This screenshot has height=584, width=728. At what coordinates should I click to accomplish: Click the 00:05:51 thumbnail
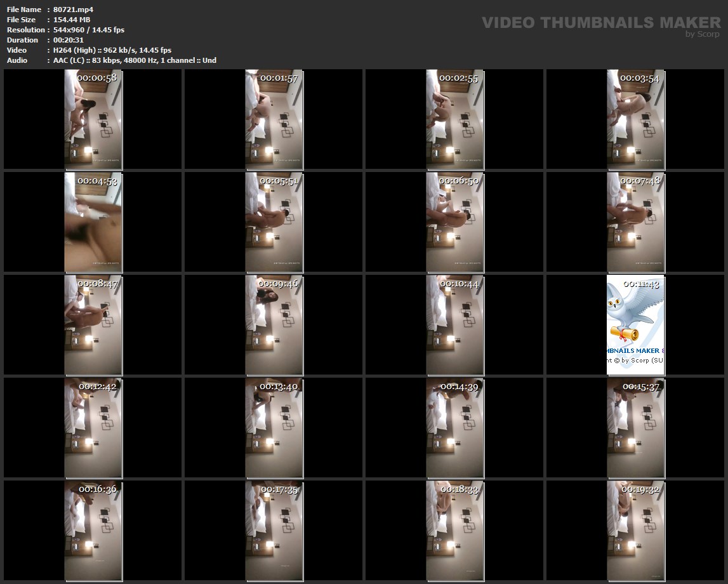click(x=274, y=222)
